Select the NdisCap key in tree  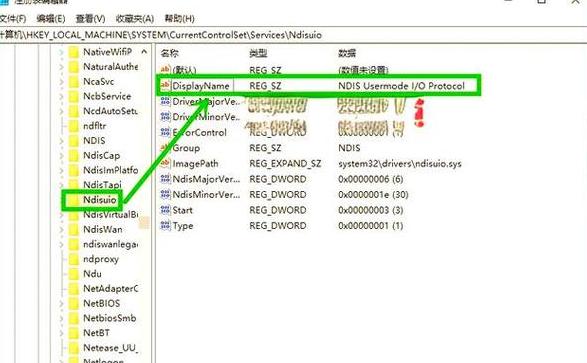click(x=101, y=155)
